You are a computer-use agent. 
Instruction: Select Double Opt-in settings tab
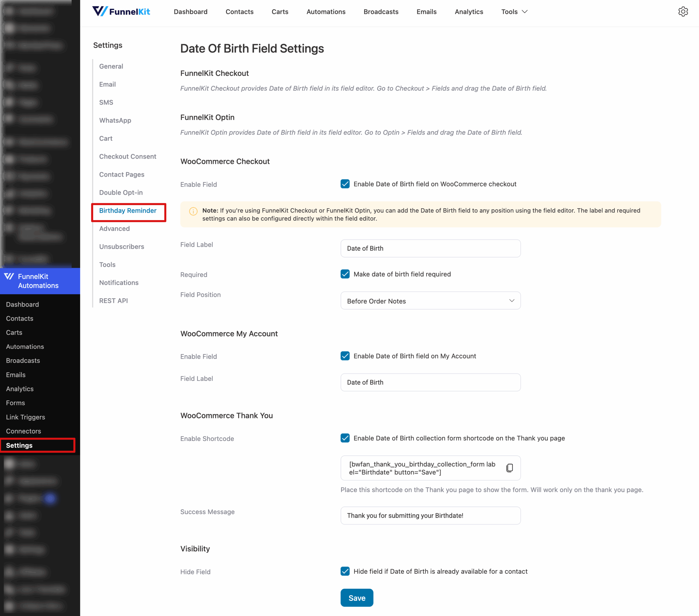point(121,192)
